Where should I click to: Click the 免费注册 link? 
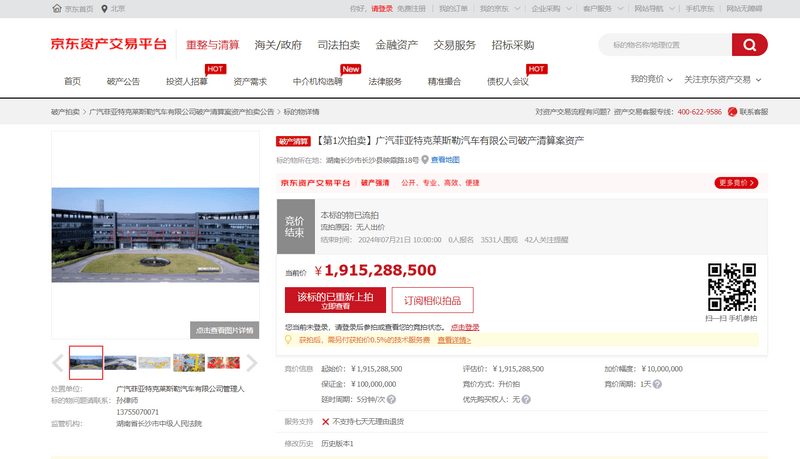[411, 9]
